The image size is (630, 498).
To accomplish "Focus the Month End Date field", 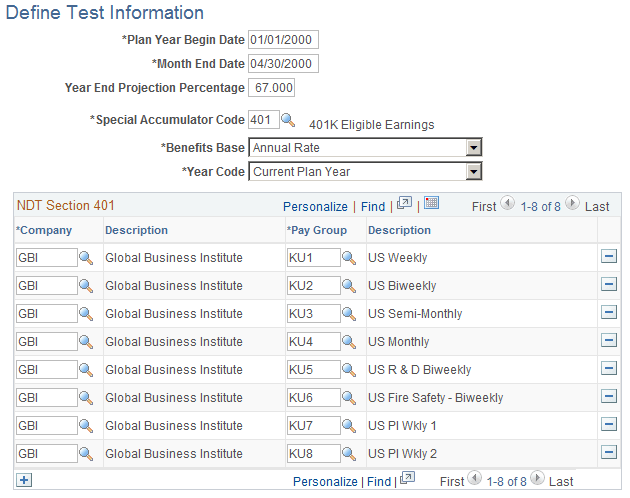I will 283,64.
